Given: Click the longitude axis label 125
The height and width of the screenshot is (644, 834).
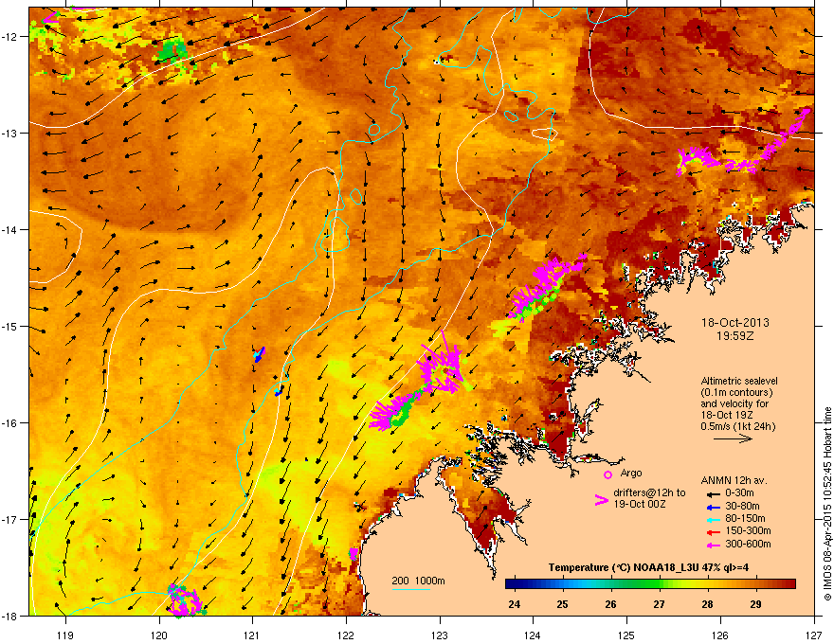Looking at the screenshot, I should (x=626, y=635).
